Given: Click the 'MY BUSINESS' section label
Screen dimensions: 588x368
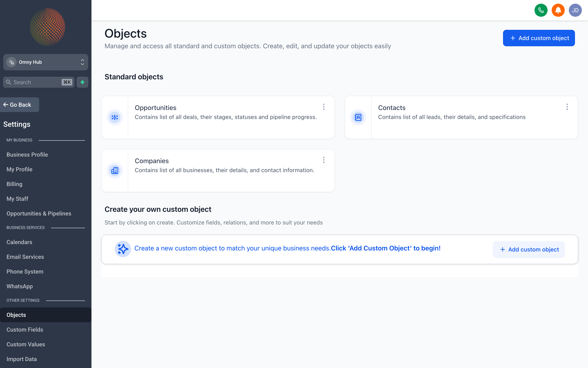Looking at the screenshot, I should click(x=19, y=140).
